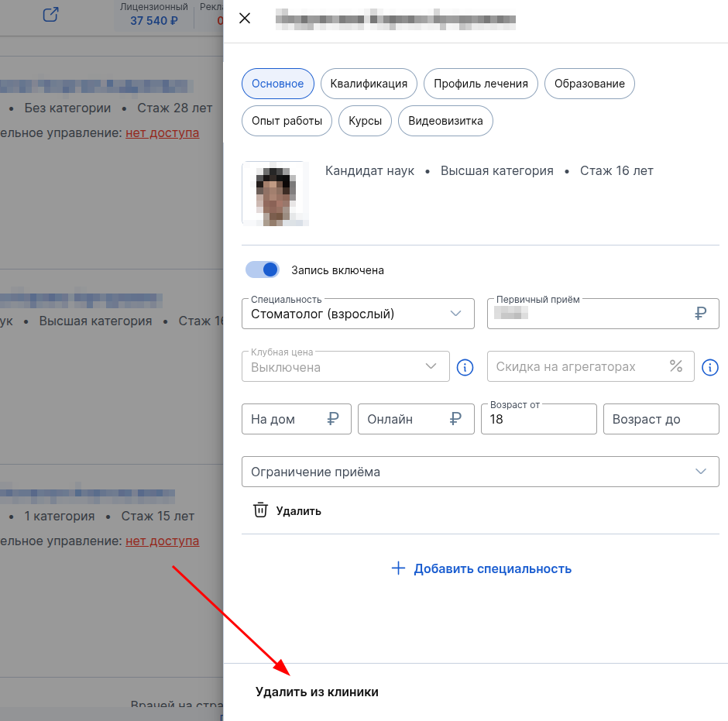Open the Видеовизитка tab
Screen dimensions: 728x721
coord(445,121)
